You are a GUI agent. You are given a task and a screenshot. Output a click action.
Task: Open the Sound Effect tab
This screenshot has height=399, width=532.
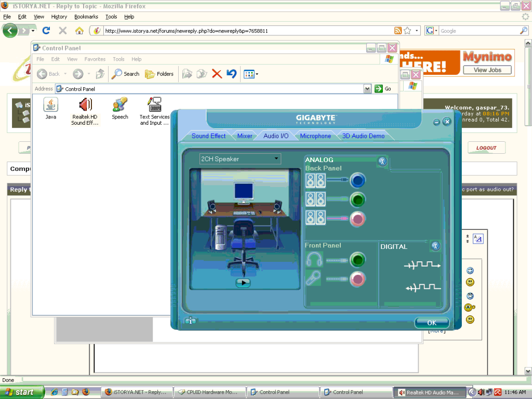point(208,136)
